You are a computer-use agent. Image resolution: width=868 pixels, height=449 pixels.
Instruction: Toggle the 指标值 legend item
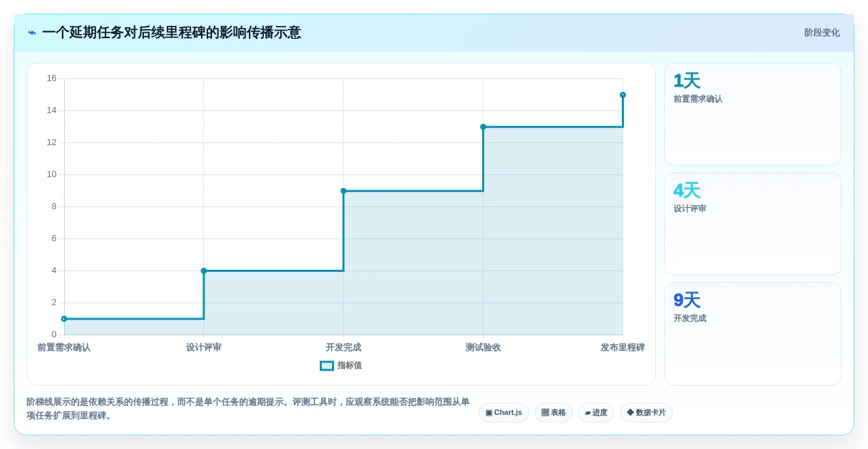click(x=341, y=366)
